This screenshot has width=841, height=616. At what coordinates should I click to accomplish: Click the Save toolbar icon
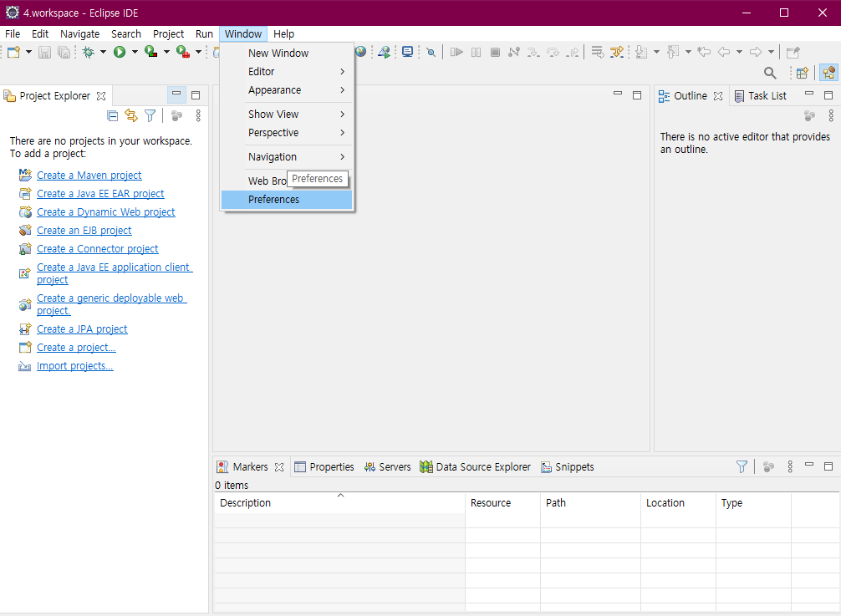click(x=44, y=52)
